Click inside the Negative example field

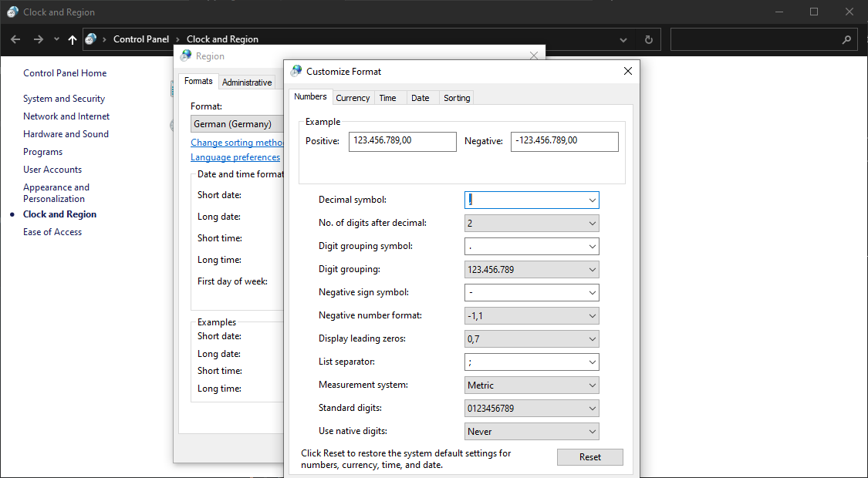click(564, 141)
